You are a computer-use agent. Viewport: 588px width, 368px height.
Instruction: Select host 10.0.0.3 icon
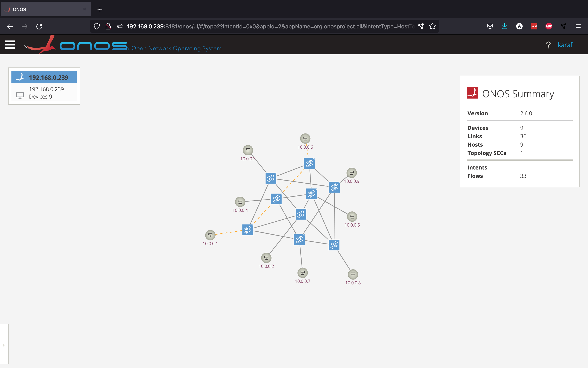(x=248, y=150)
